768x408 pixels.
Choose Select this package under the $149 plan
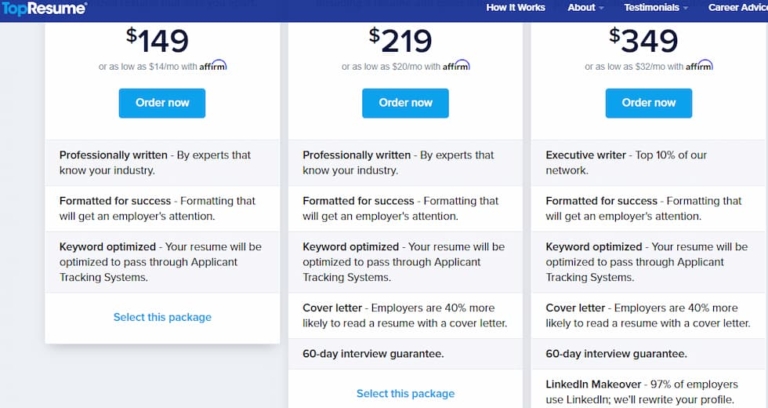[x=162, y=317]
